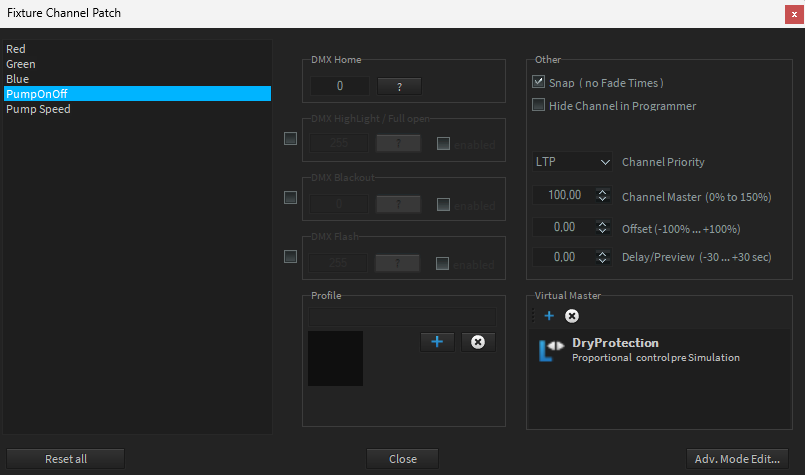805x475 pixels.
Task: Click the Offset value stepper arrows
Action: point(602,227)
